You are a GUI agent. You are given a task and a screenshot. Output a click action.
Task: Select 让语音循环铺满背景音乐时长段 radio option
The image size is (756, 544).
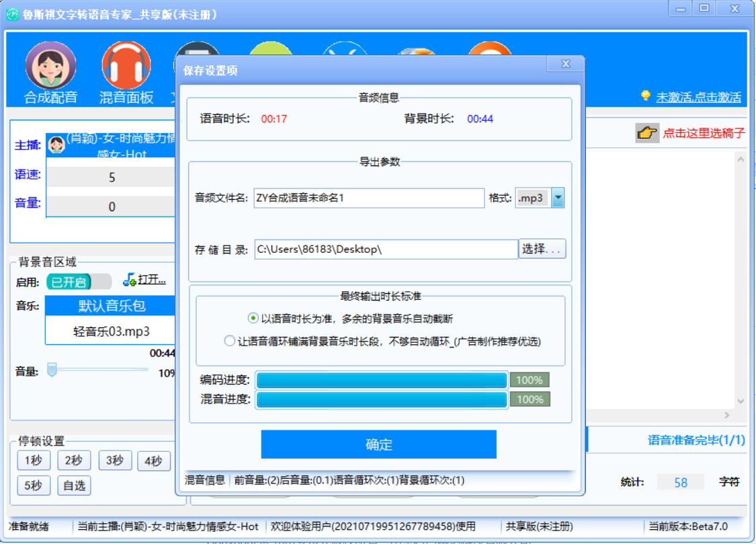[230, 341]
